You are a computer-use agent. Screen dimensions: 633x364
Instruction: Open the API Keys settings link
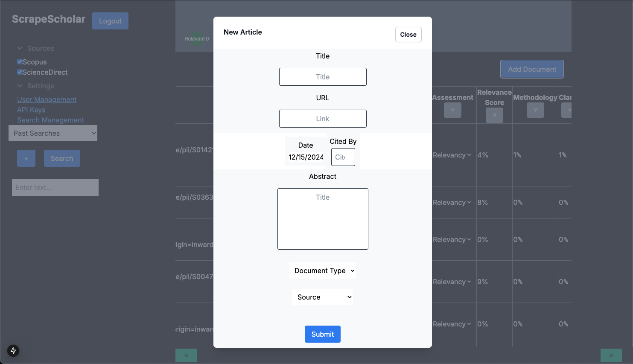click(31, 110)
